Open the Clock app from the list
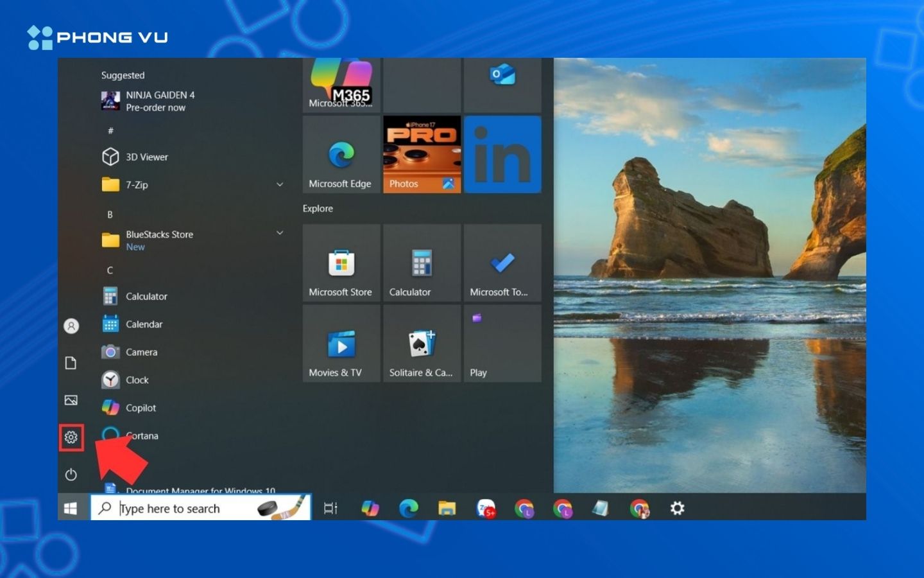This screenshot has height=578, width=924. tap(137, 380)
